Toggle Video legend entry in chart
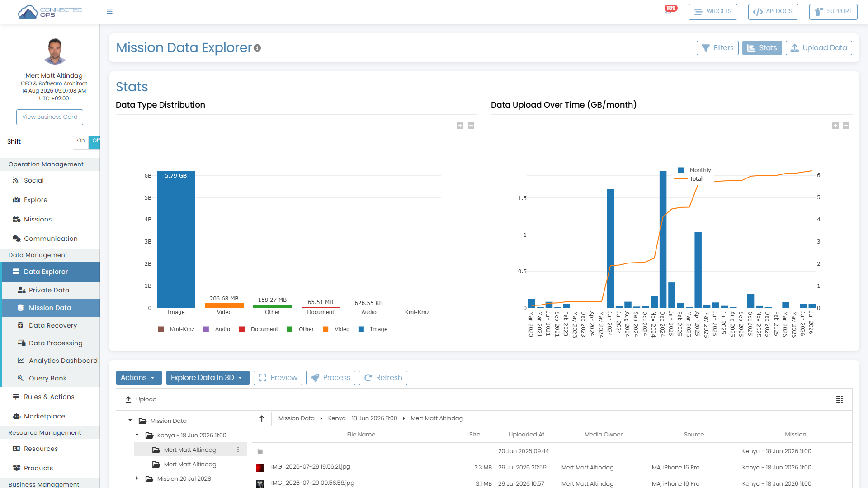This screenshot has height=488, width=868. (x=336, y=329)
